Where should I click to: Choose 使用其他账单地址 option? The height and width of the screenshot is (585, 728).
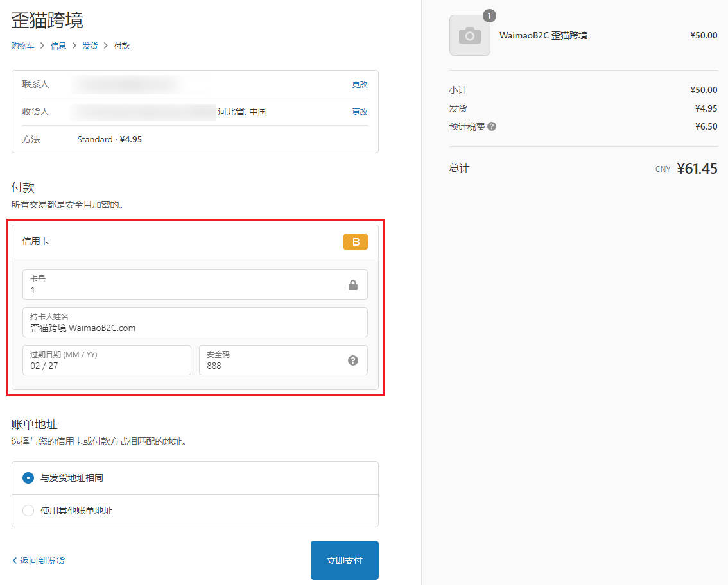point(27,511)
